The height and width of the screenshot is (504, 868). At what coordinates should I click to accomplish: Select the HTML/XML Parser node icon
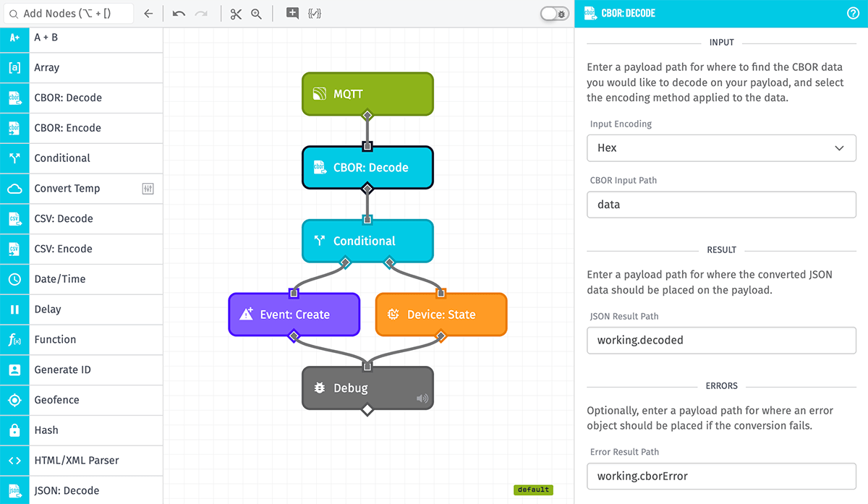coord(15,461)
